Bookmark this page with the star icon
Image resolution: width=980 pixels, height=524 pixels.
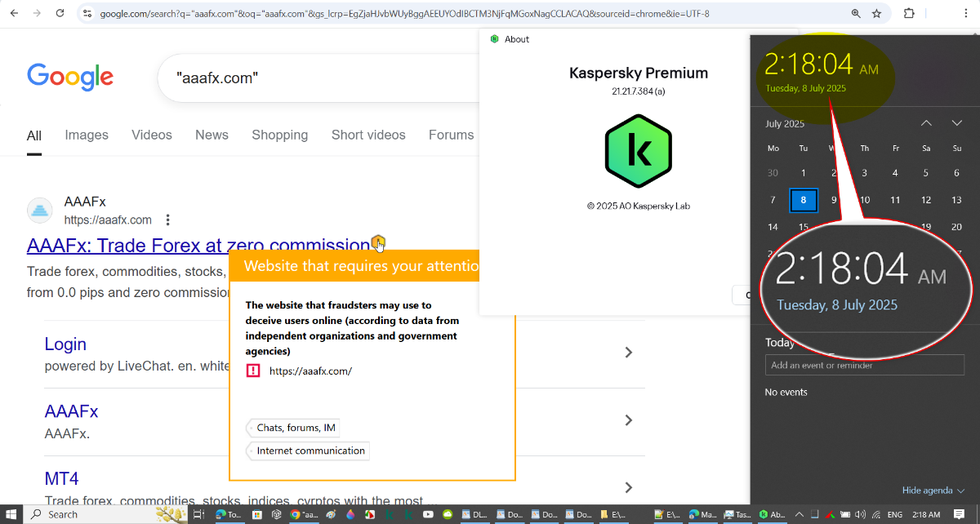coord(877,14)
